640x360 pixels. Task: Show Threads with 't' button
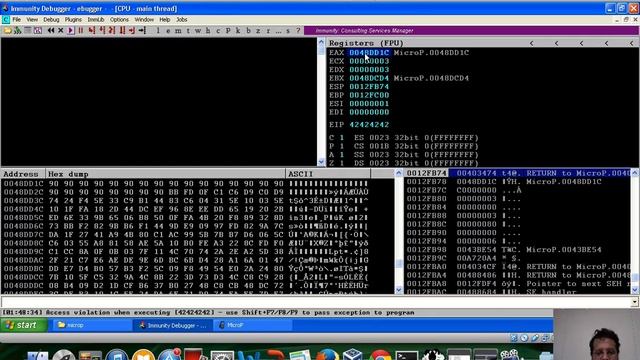188,31
